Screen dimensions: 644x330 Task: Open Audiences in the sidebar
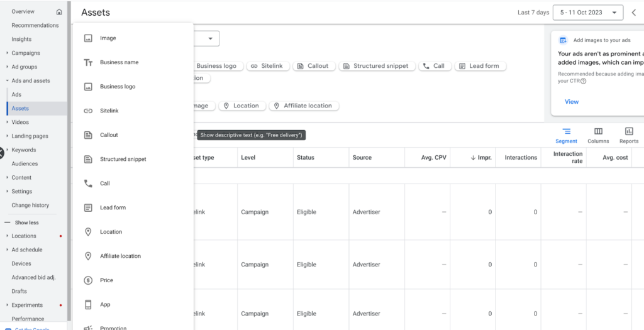coord(25,164)
